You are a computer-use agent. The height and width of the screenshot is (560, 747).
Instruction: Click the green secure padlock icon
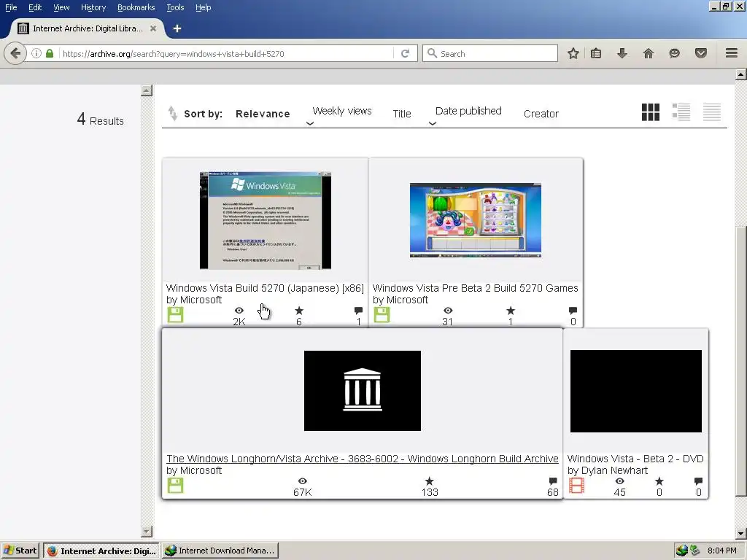[x=50, y=53]
